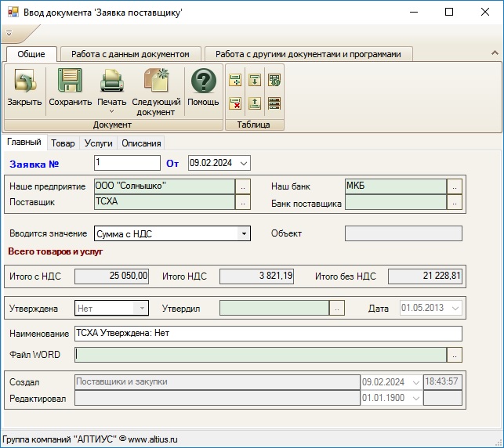This screenshot has width=504, height=448.
Task: Switch to the Товар tab
Action: coord(63,143)
